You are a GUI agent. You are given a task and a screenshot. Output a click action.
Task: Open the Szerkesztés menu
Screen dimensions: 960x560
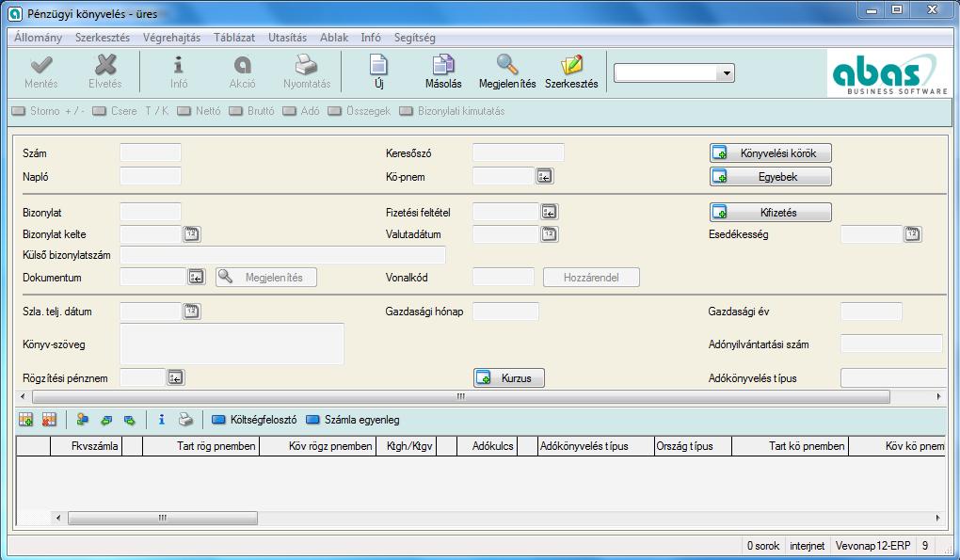[103, 38]
